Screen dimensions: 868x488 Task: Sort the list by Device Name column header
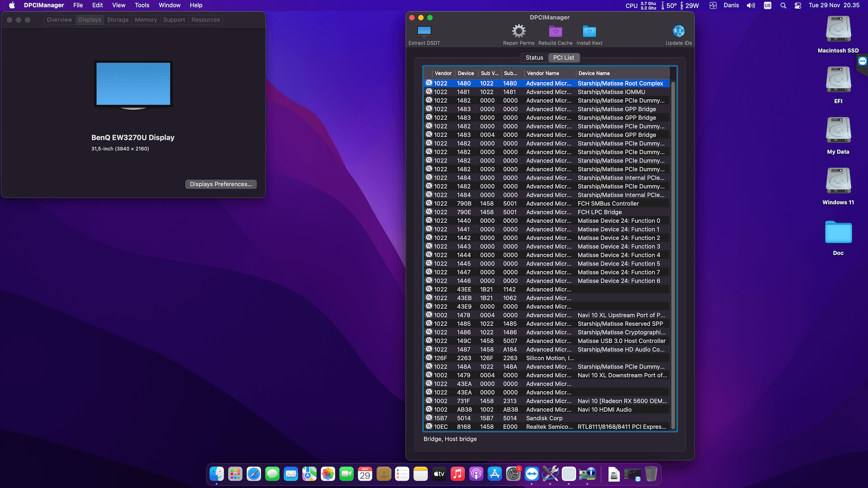pyautogui.click(x=594, y=73)
